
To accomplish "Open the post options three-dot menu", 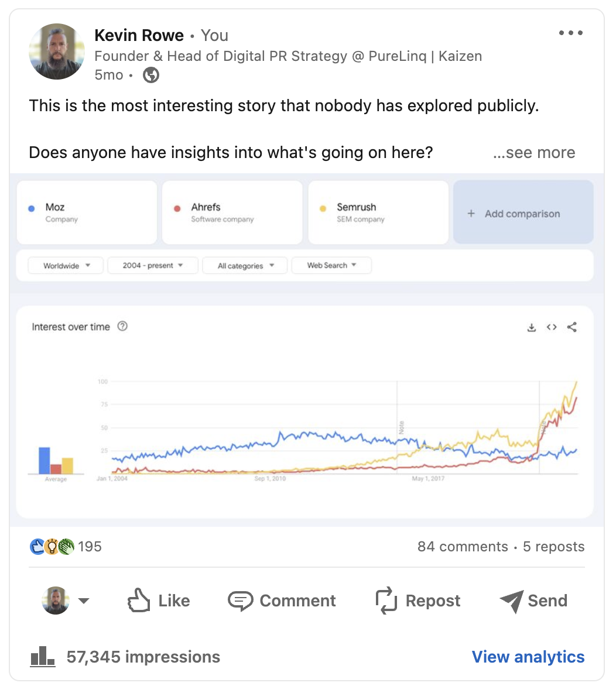I will tap(571, 33).
